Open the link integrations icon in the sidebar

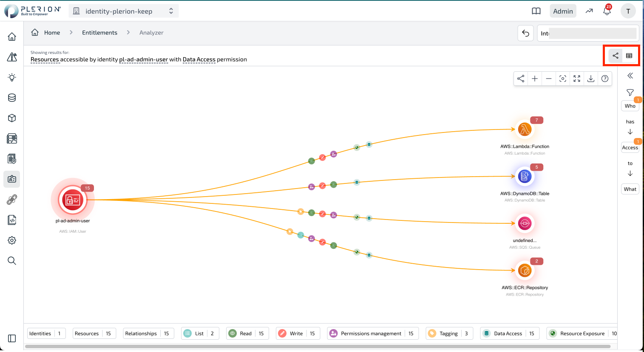pyautogui.click(x=12, y=200)
